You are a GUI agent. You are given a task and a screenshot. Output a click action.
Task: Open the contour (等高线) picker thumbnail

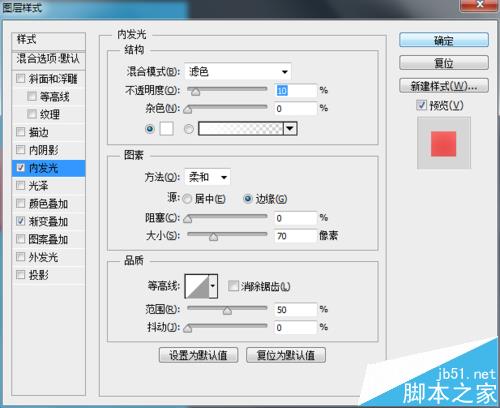[x=197, y=286]
